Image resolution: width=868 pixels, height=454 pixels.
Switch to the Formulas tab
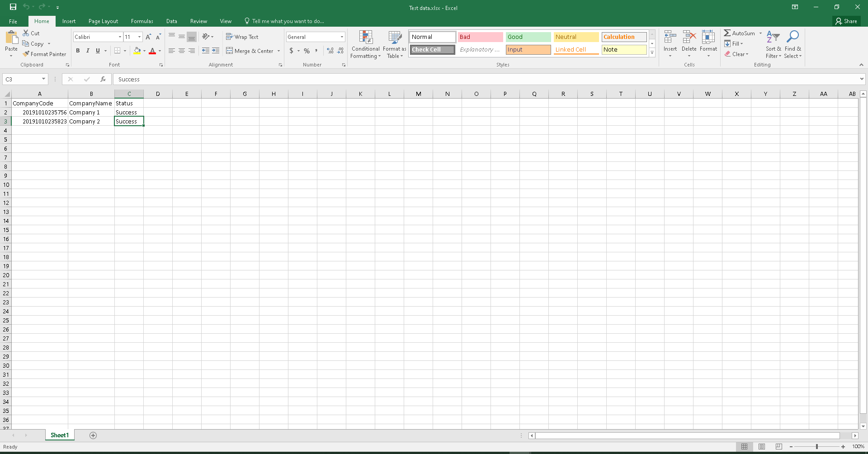(x=142, y=21)
